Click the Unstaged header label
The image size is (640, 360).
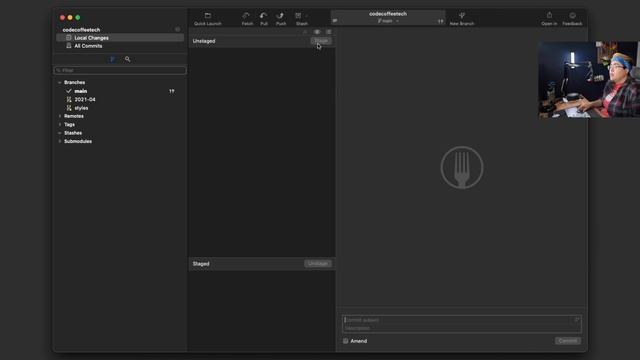[x=204, y=41]
